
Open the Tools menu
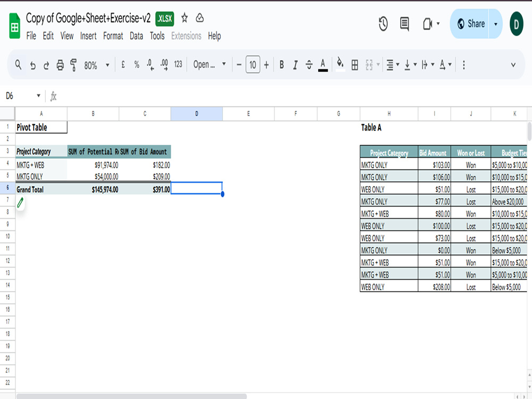[157, 36]
